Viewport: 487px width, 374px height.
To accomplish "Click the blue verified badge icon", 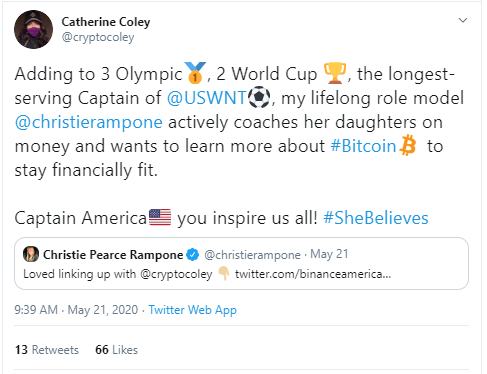I will pyautogui.click(x=192, y=255).
